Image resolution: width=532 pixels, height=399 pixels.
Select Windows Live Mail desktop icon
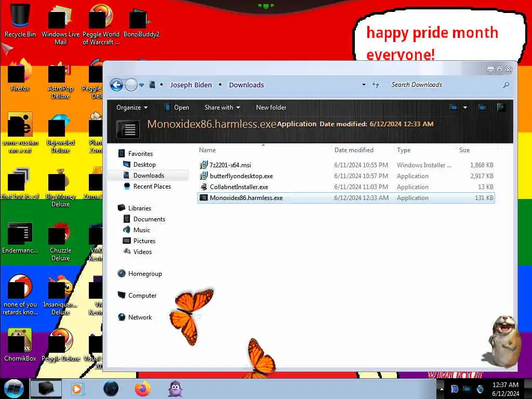coord(60,24)
